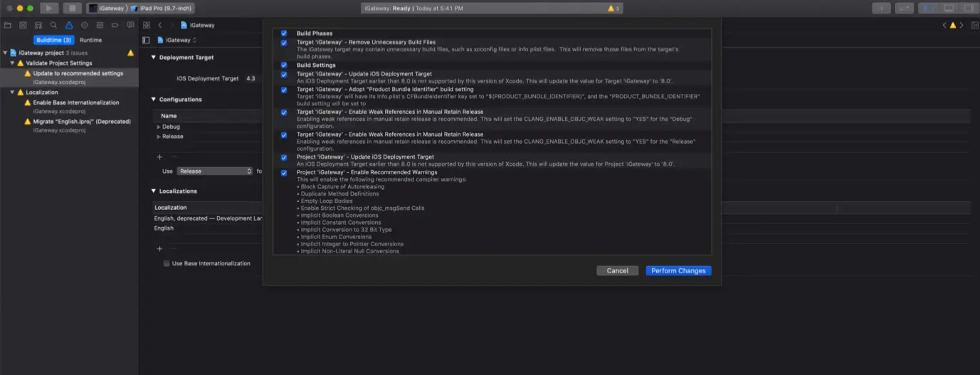
Task: Toggle the targets list sidebar icon
Action: pos(147,40)
